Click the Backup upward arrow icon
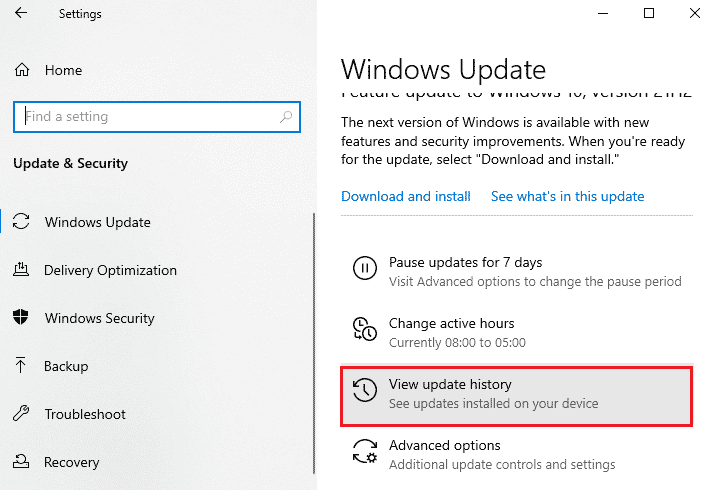The height and width of the screenshot is (490, 708). [20, 365]
